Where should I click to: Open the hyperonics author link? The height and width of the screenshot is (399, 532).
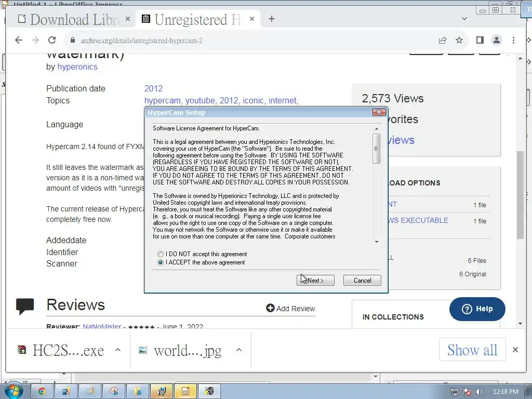(77, 67)
